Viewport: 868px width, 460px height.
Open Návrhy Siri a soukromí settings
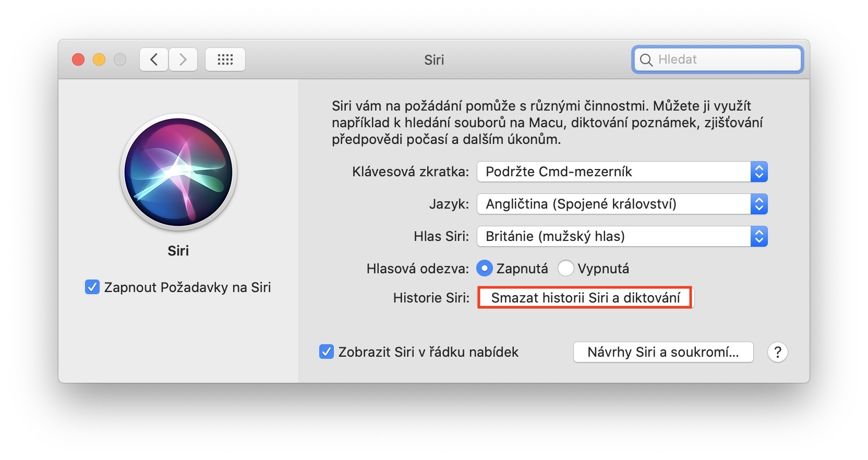click(x=663, y=352)
